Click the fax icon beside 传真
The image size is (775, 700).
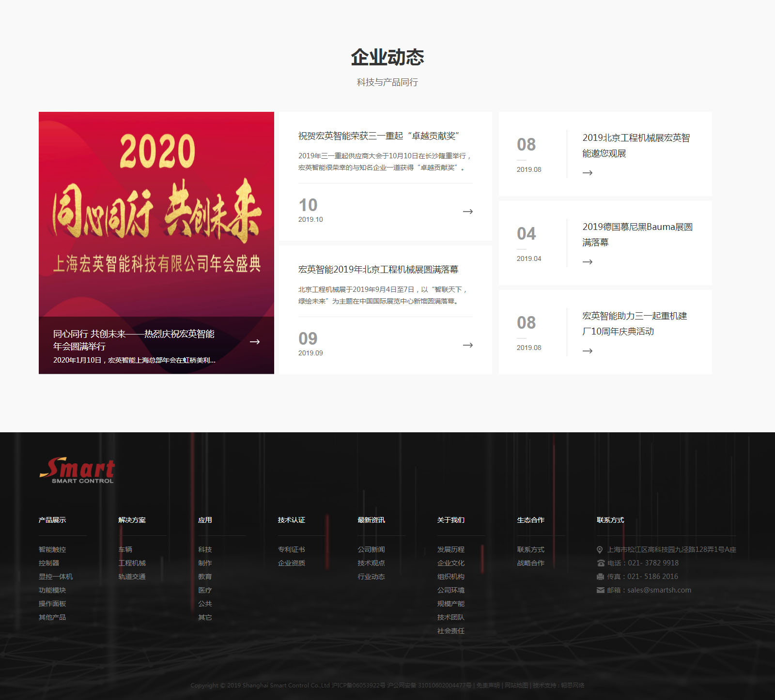[601, 577]
